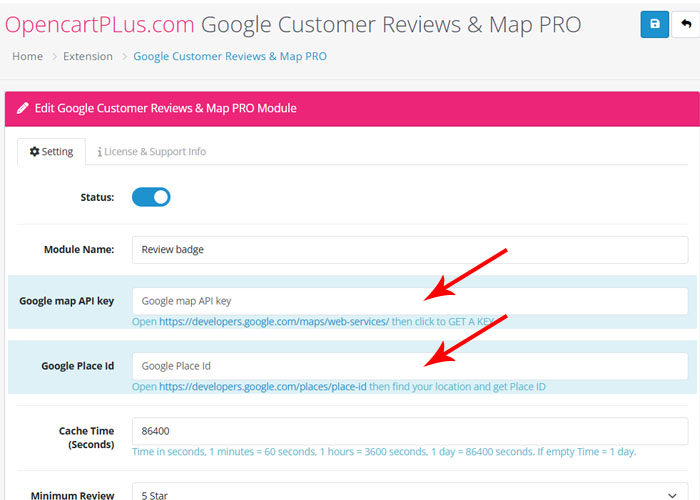The image size is (700, 500).
Task: Click the pencil icon in pink header
Action: coord(22,108)
